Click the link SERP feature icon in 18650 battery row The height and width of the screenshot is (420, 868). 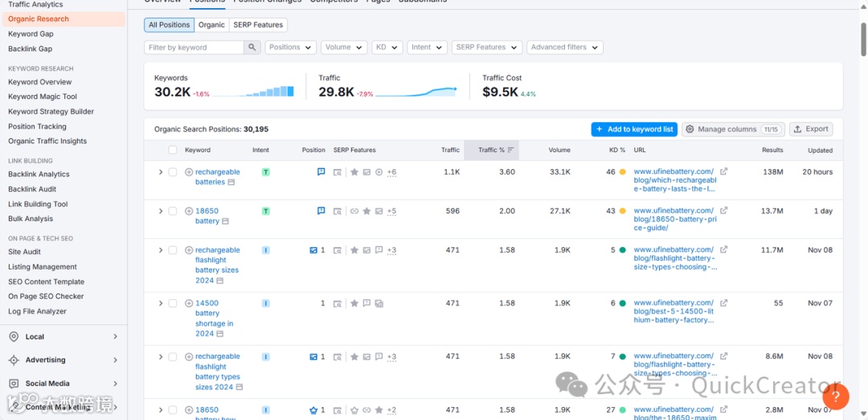point(354,211)
